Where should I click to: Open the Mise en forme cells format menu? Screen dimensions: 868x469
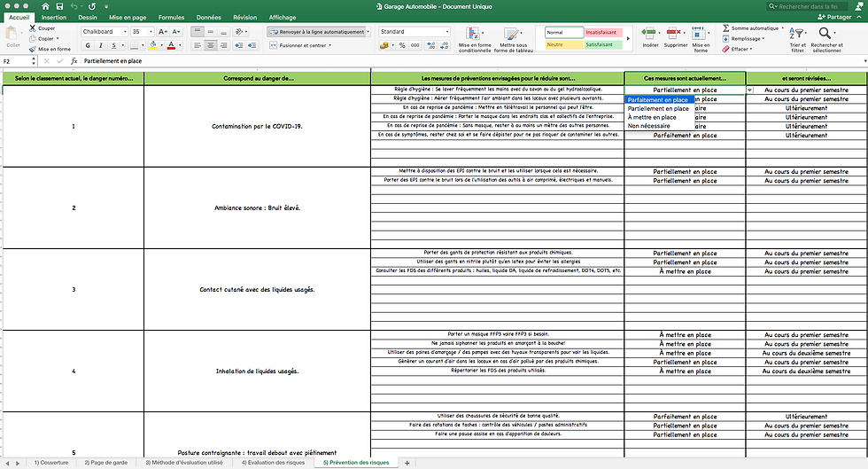701,39
